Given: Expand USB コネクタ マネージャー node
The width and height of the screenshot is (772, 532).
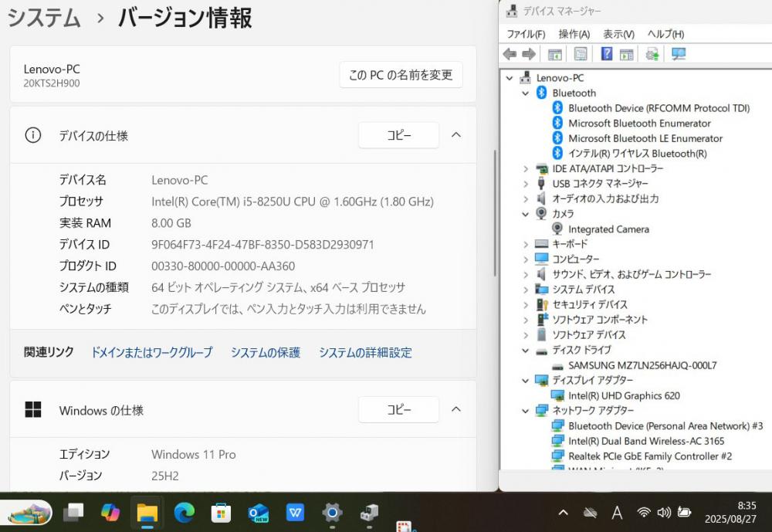Looking at the screenshot, I should click(525, 184).
